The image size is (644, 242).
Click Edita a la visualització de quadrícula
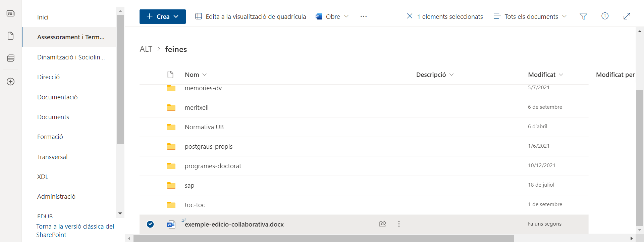click(x=251, y=16)
